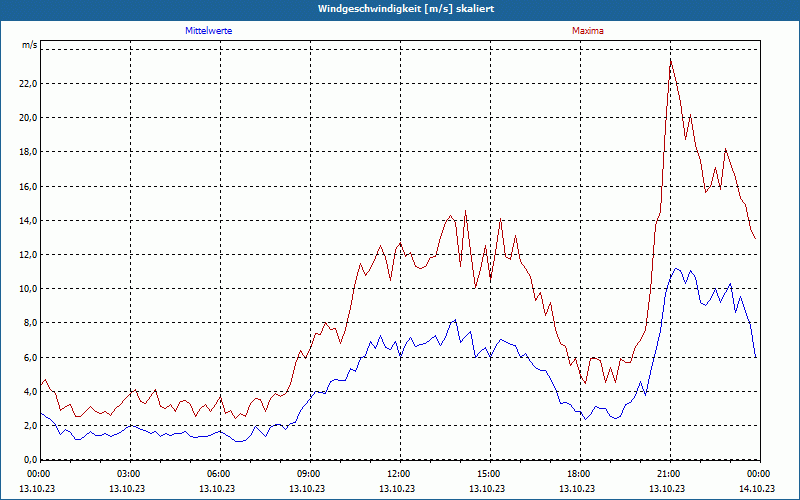Screen dimensions: 800x500
Task: Click the 2,0 y-axis label
Action: click(x=30, y=426)
